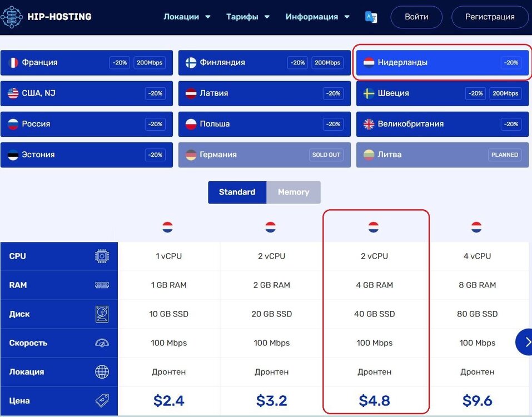Viewport: 532px width, 417px height.
Task: Select the Финляндия location
Action: pos(264,63)
